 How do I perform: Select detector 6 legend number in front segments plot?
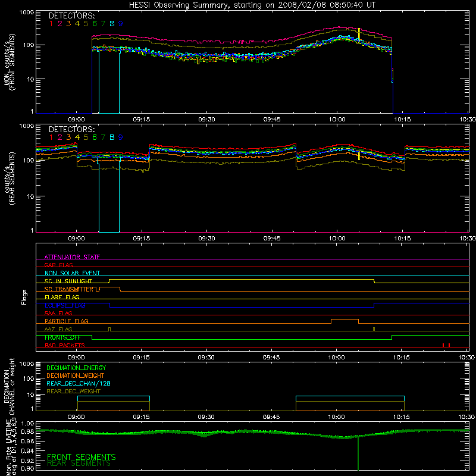click(95, 24)
